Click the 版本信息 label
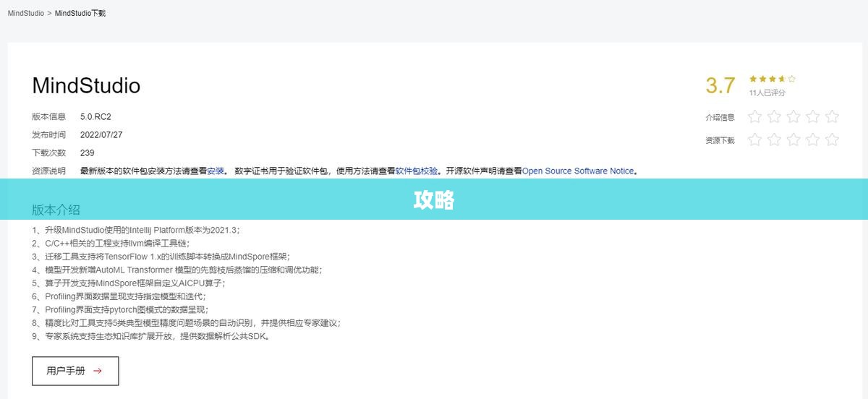The width and height of the screenshot is (868, 399). (x=48, y=116)
